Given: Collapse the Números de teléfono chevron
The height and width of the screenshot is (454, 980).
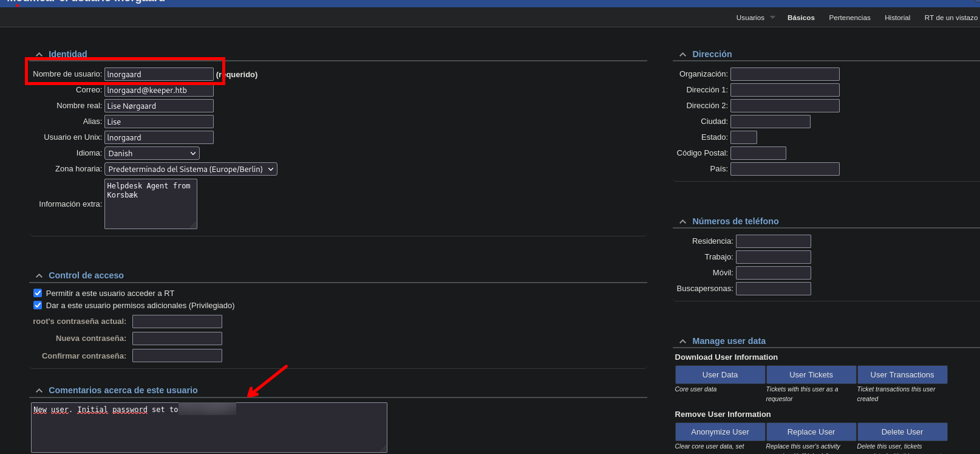Looking at the screenshot, I should pos(682,222).
